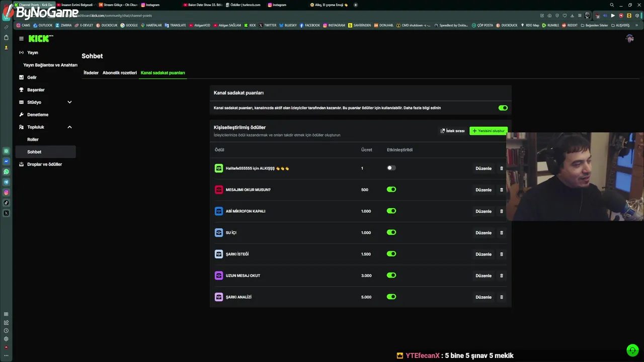The height and width of the screenshot is (362, 644).
Task: Open the Kick hamburger menu
Action: coord(21,39)
